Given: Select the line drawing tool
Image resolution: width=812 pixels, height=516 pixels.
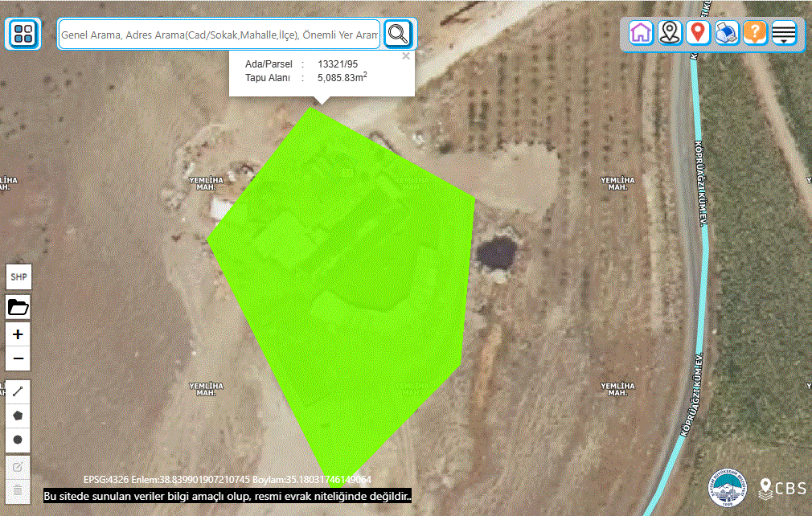Looking at the screenshot, I should click(18, 391).
